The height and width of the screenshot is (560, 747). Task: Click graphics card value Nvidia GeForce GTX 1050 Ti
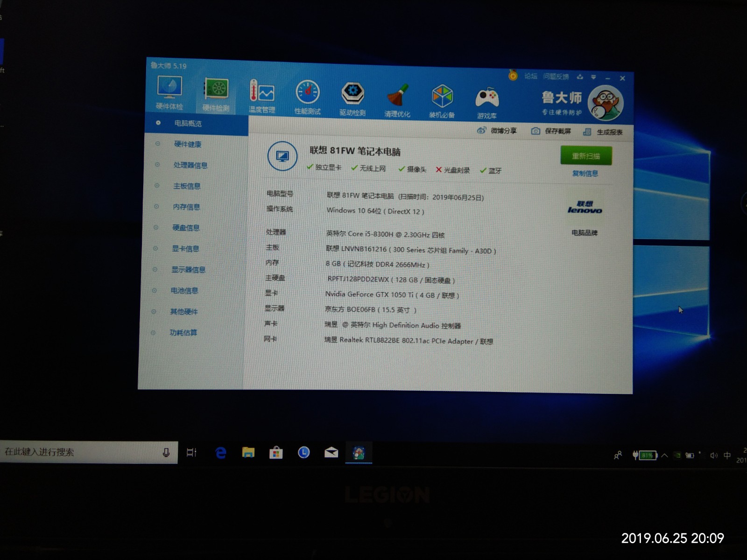(392, 295)
